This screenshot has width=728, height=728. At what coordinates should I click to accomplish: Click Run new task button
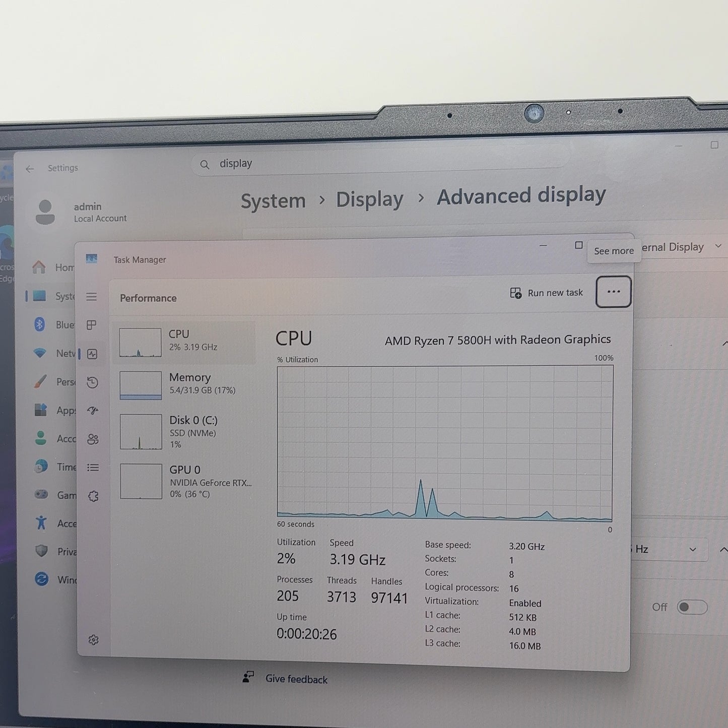coord(546,293)
